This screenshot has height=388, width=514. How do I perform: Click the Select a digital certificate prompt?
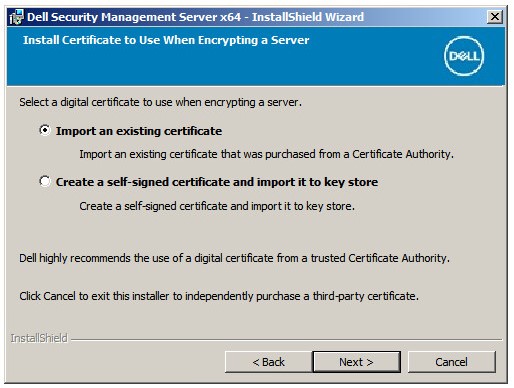click(160, 102)
